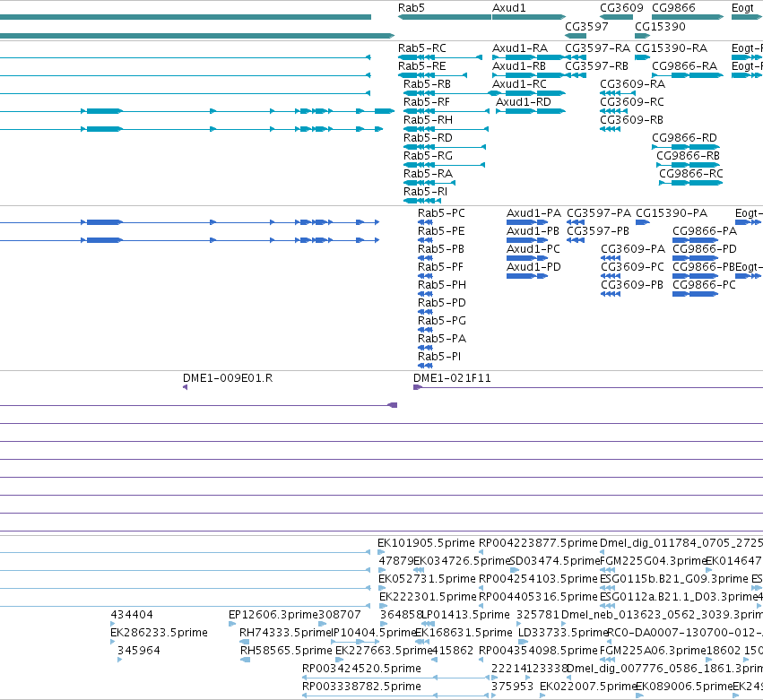Click the CG3609-RB transcript label
The image size is (763, 700).
[x=631, y=120]
